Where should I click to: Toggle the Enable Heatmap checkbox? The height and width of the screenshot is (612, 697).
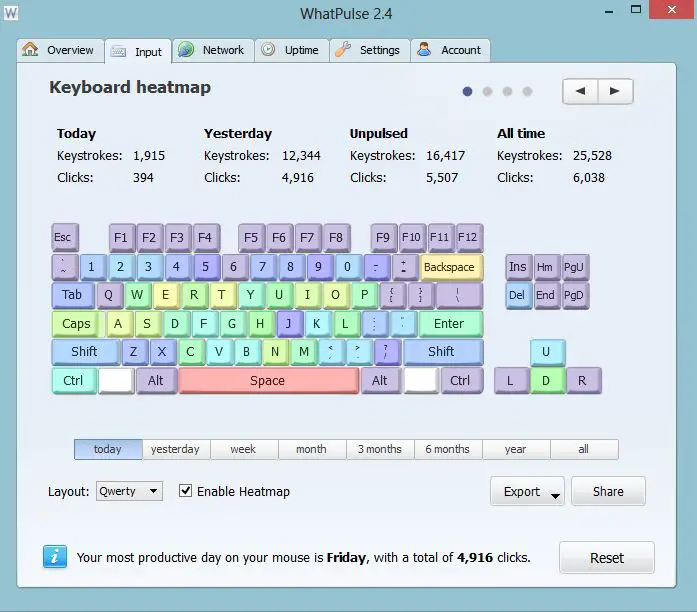click(185, 491)
